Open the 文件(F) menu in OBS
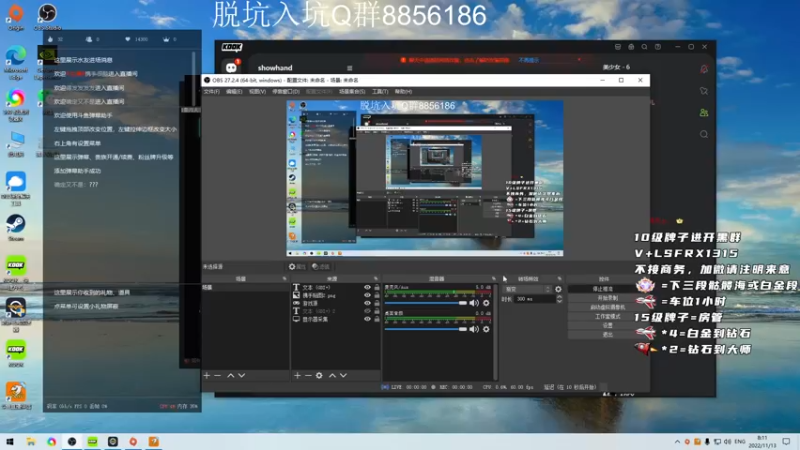Image resolution: width=800 pixels, height=450 pixels. click(x=212, y=92)
